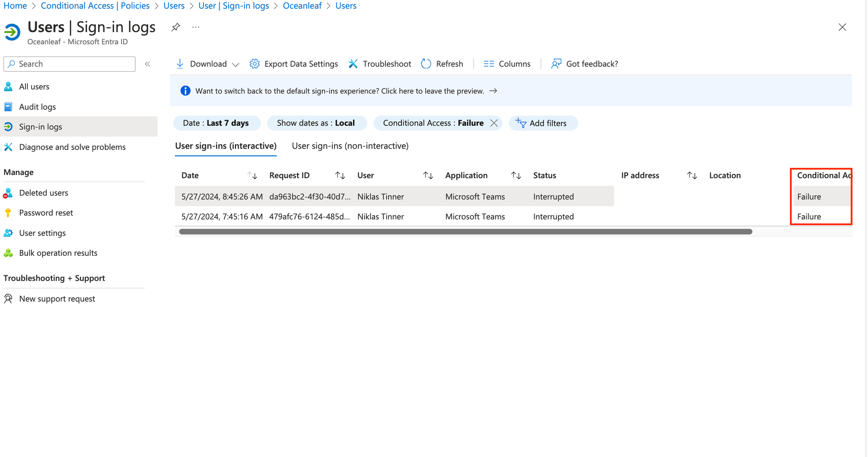This screenshot has width=868, height=457.
Task: Select Sign-in logs in sidebar
Action: (79, 127)
